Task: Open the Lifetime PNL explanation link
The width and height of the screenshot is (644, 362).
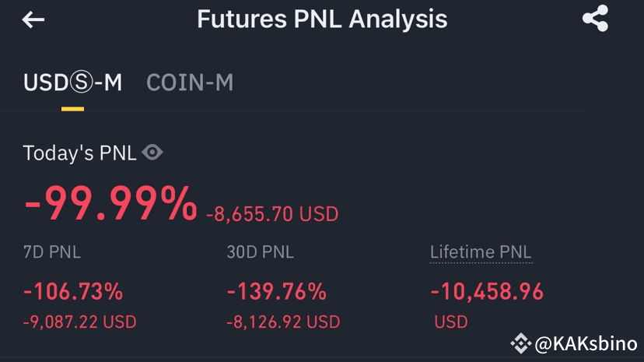Action: (x=481, y=252)
